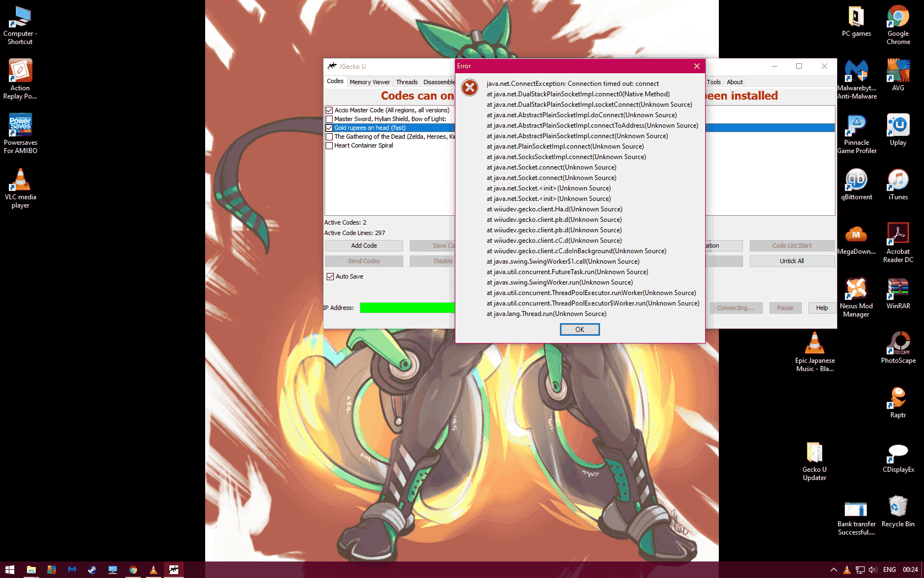
Task: Click the Code List Start button
Action: (x=792, y=246)
